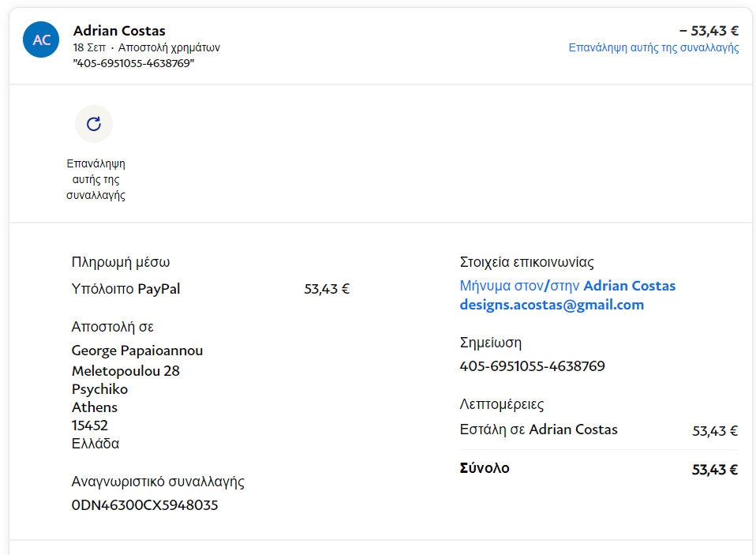
Task: Select the postal code 15452
Action: 90,426
